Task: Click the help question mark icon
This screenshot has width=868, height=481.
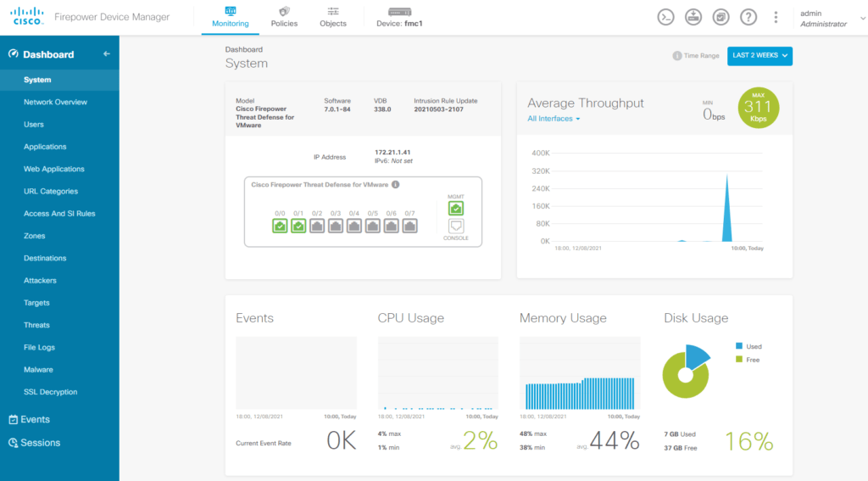Action: pyautogui.click(x=748, y=17)
